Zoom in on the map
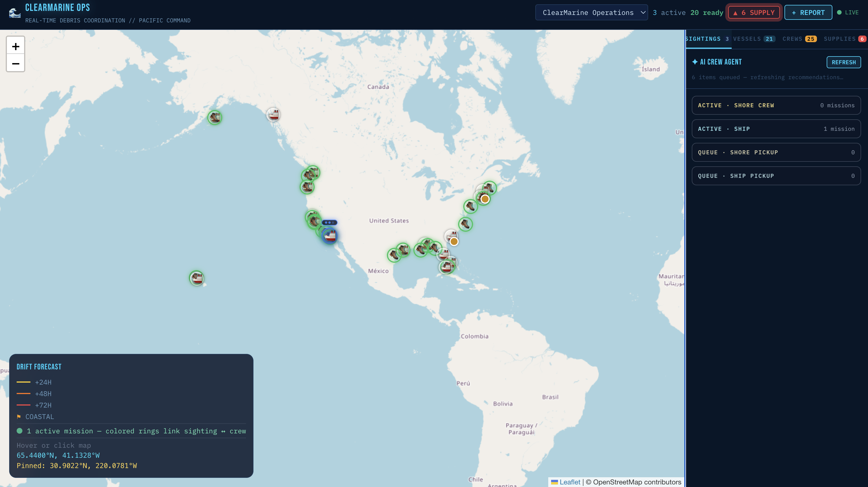The image size is (868, 487). pyautogui.click(x=15, y=46)
